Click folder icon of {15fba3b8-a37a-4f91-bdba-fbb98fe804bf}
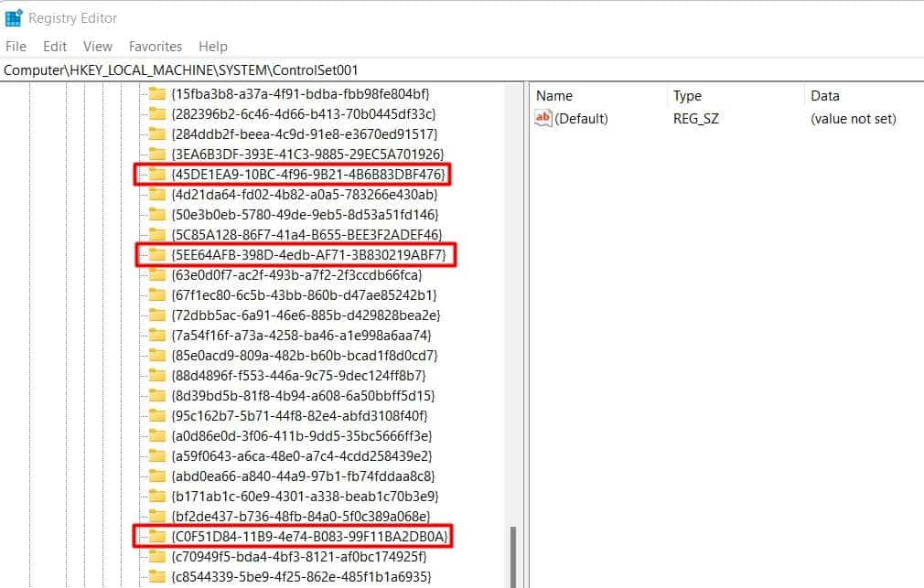The height and width of the screenshot is (588, 924). (157, 93)
